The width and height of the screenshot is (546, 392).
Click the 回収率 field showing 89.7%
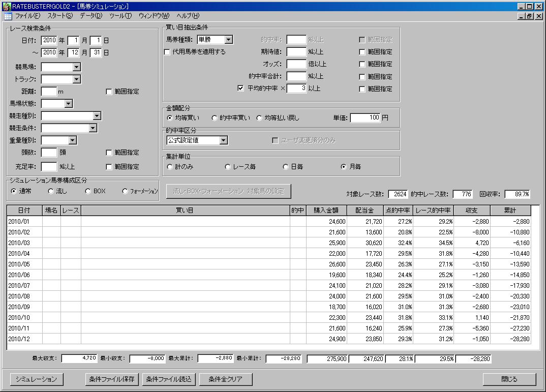pos(518,194)
